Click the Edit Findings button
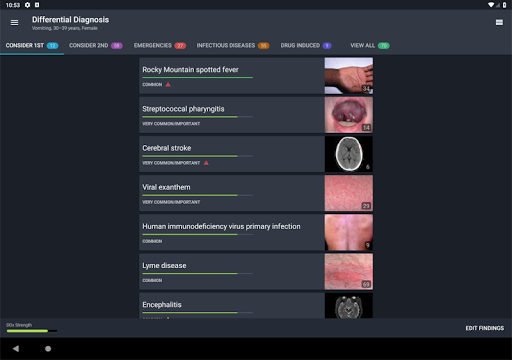Screen dimensions: 512x360 pos(485,328)
